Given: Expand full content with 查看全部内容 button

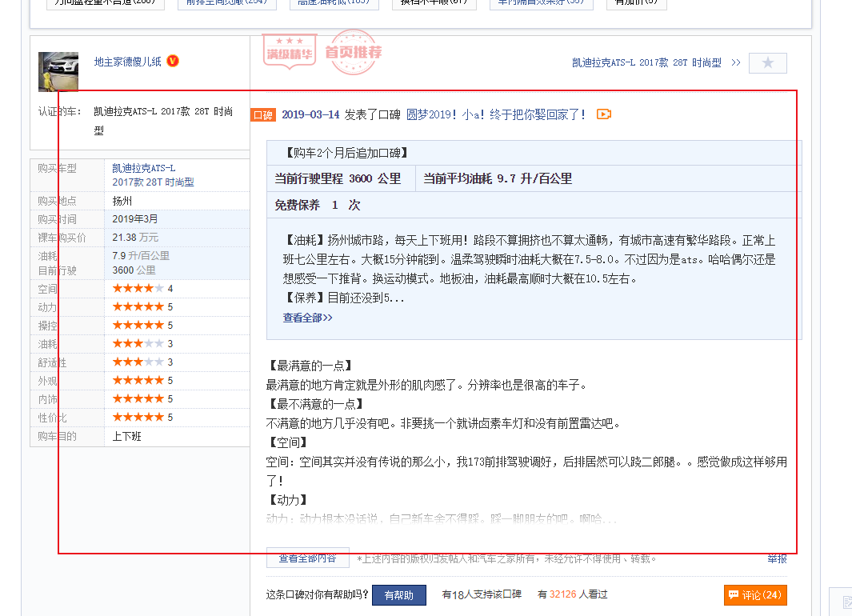Looking at the screenshot, I should click(307, 558).
